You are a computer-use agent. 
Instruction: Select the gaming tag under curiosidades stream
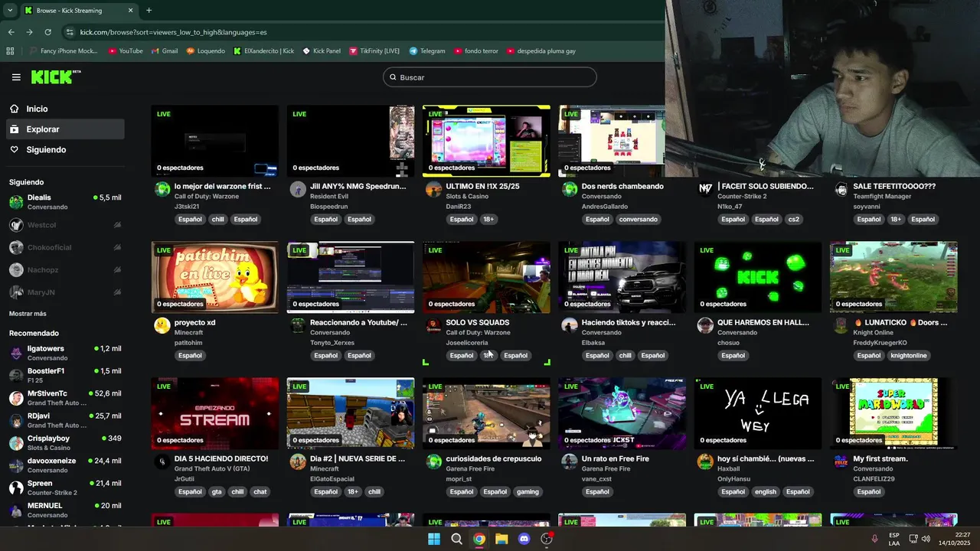pyautogui.click(x=528, y=491)
